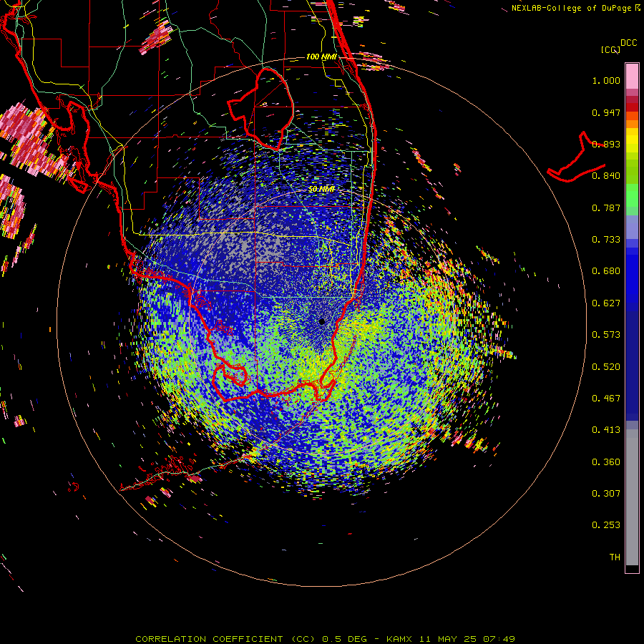
Task: Select the 0.307 scale value
Action: pos(606,493)
